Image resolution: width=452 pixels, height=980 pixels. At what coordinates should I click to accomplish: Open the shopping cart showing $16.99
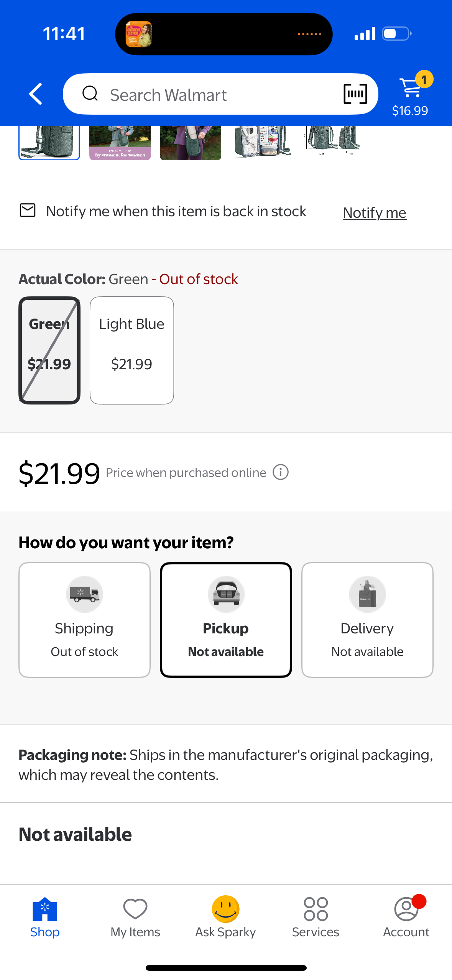point(410,94)
